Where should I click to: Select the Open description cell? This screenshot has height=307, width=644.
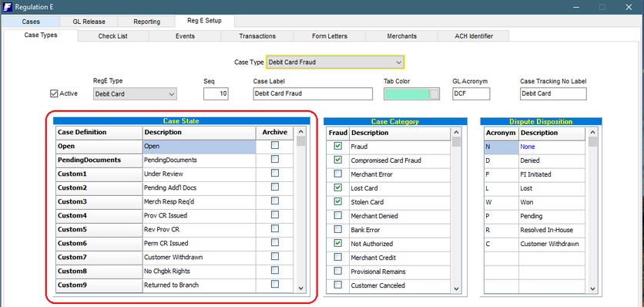(200, 146)
